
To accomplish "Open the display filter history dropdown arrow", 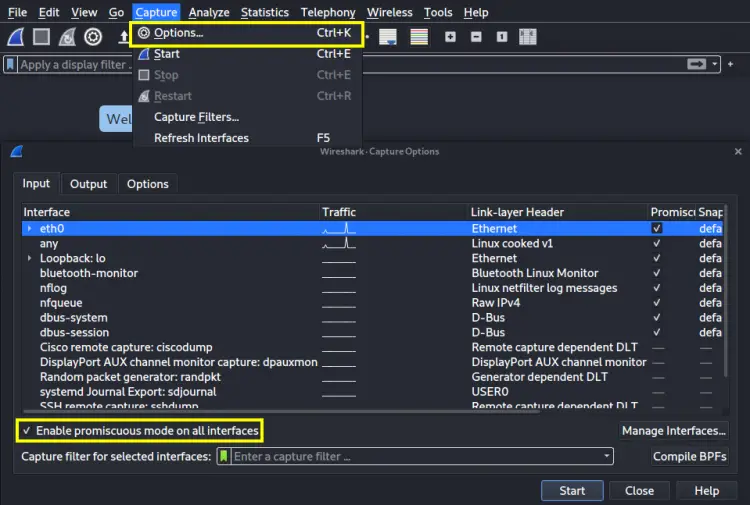I will tap(715, 64).
